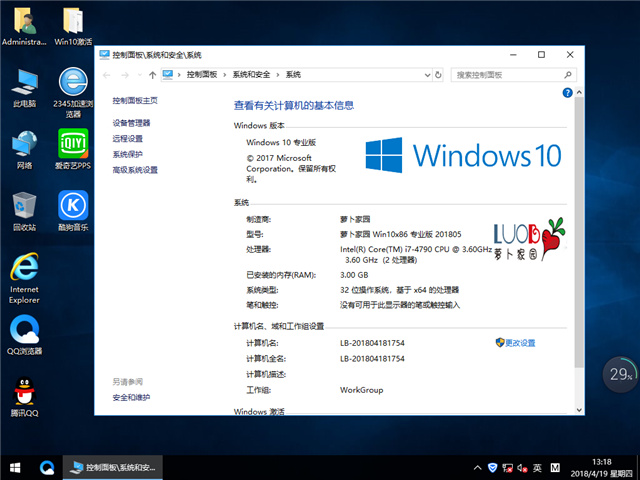Go up one level with up arrow
This screenshot has width=640, height=480.
point(152,75)
